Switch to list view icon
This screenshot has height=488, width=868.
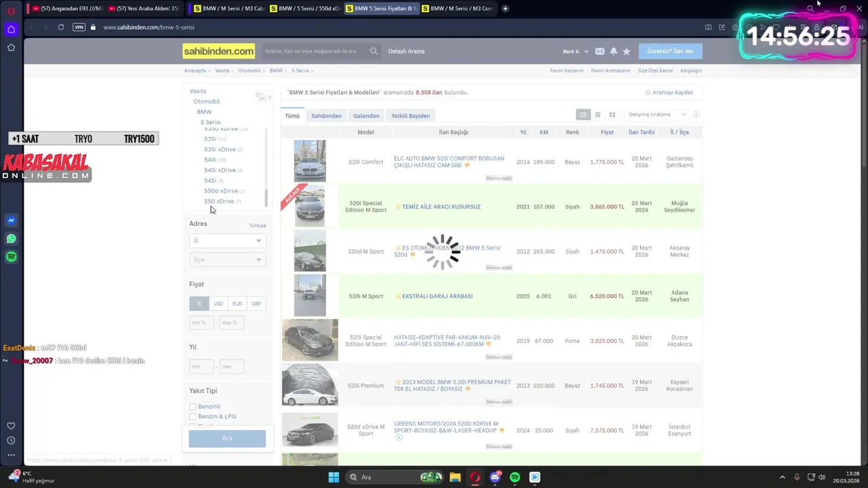click(x=597, y=115)
